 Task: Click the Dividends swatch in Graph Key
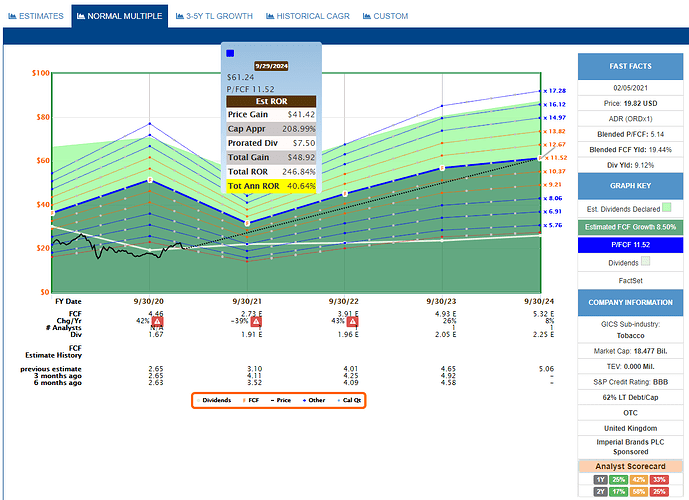pos(645,261)
